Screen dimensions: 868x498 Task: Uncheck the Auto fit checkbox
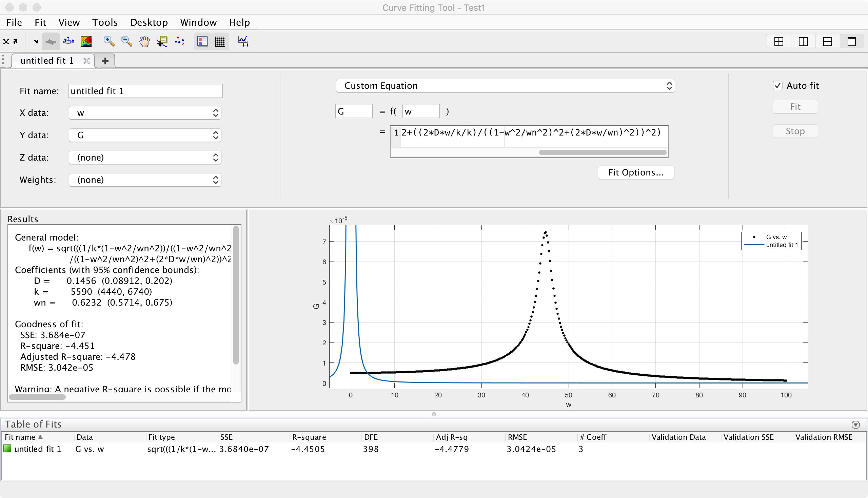pos(778,85)
